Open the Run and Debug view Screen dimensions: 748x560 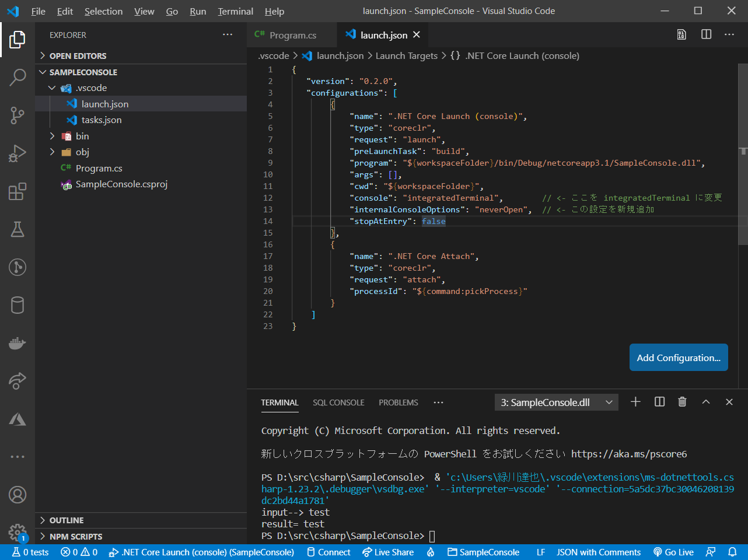(18, 153)
